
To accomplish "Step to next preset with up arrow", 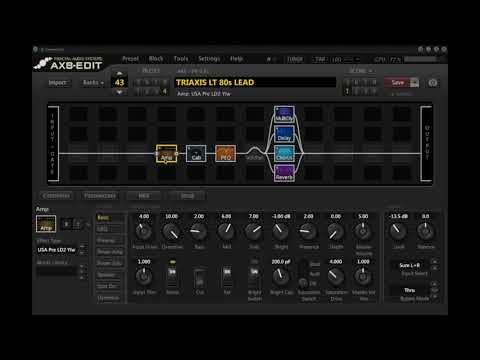I will (119, 73).
